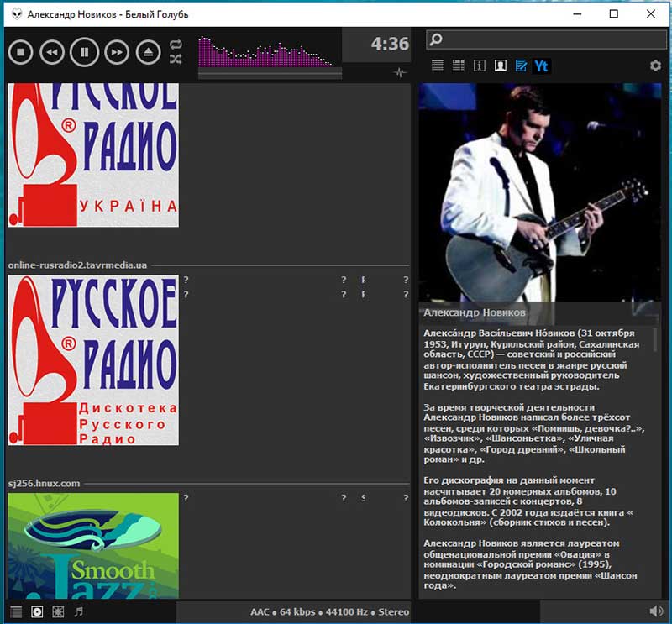Click the eject/open file button
The image size is (672, 624).
click(148, 52)
